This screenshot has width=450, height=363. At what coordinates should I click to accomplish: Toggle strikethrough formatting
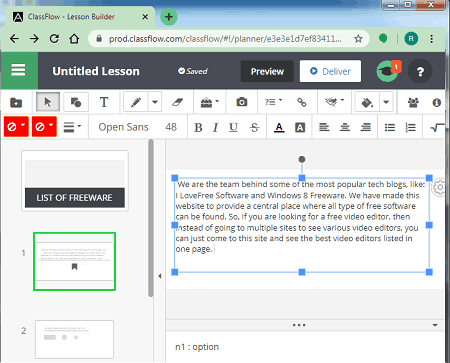pyautogui.click(x=254, y=127)
